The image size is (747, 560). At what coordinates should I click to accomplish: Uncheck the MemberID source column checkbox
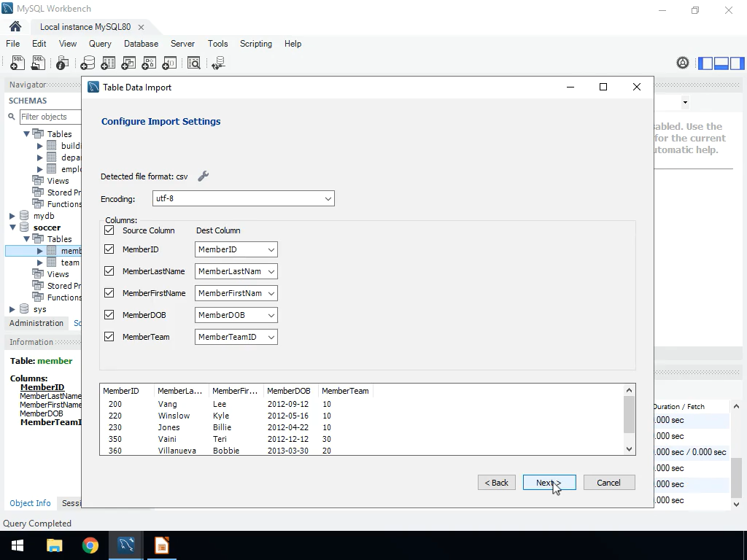[109, 249]
